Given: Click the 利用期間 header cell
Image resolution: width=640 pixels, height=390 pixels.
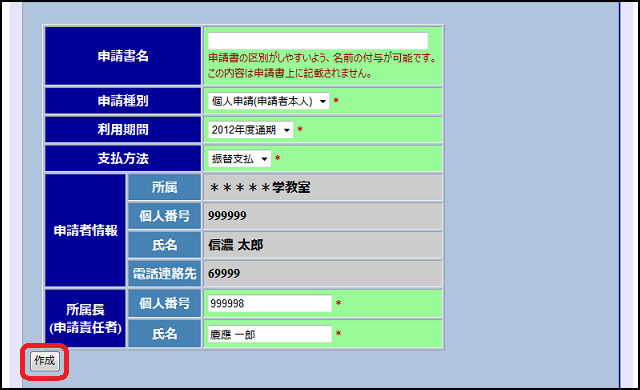Looking at the screenshot, I should (123, 130).
